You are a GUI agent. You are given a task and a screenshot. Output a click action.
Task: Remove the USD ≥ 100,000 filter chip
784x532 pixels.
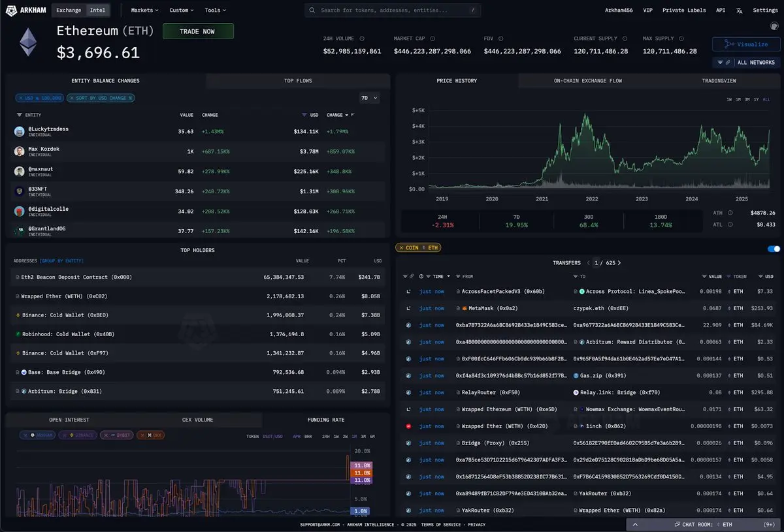tap(21, 98)
